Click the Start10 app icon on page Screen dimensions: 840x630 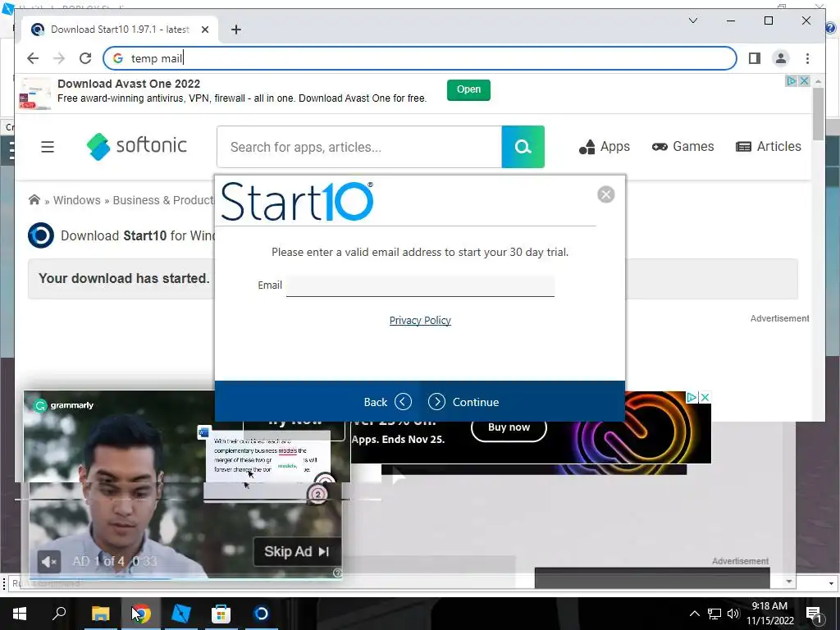41,235
